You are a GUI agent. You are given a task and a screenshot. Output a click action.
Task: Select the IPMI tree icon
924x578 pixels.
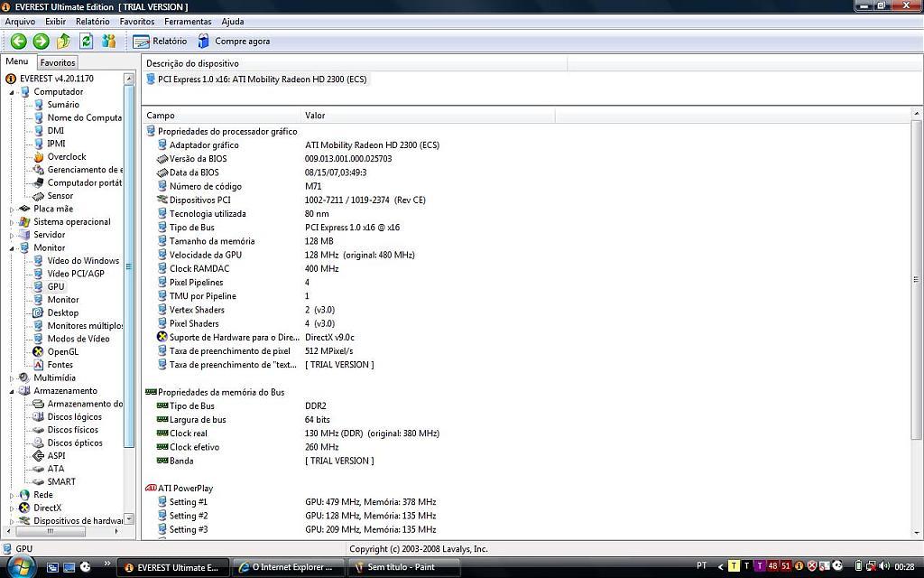click(x=38, y=144)
